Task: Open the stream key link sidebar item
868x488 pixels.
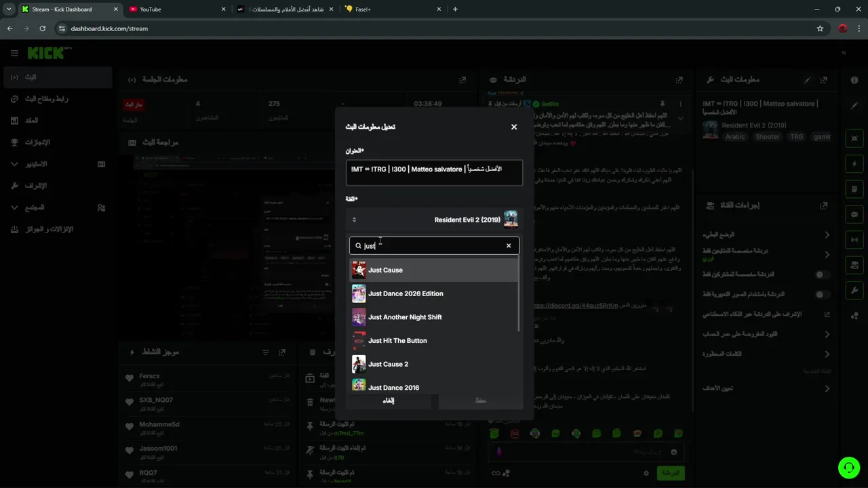Action: (x=57, y=99)
